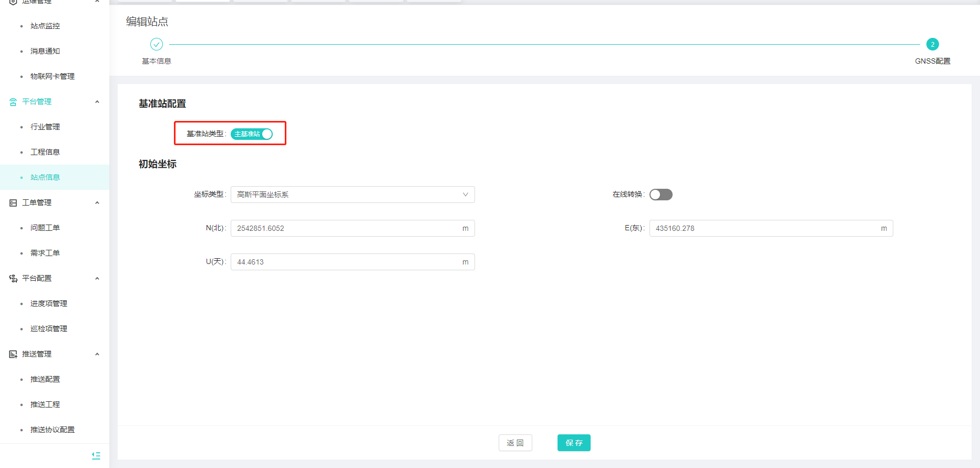Click the 推送管理 sidebar icon
The image size is (980, 468).
coord(13,354)
